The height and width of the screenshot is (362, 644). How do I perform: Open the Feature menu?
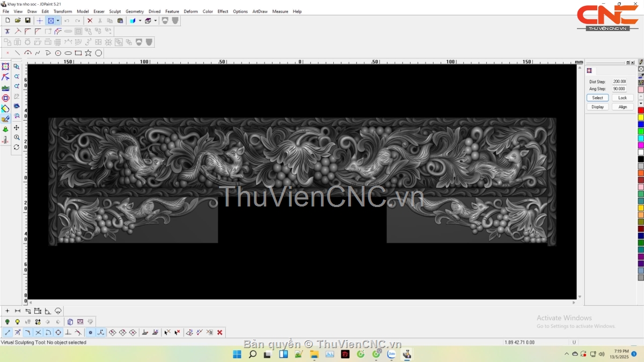click(x=172, y=11)
